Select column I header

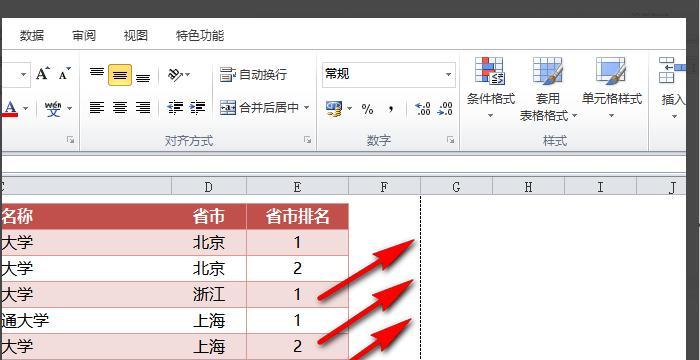[x=600, y=187]
